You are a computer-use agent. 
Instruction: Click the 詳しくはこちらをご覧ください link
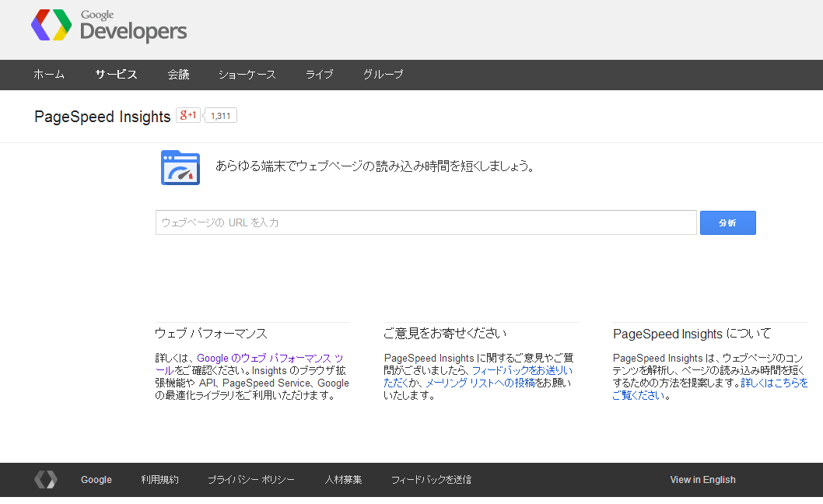pos(773,383)
